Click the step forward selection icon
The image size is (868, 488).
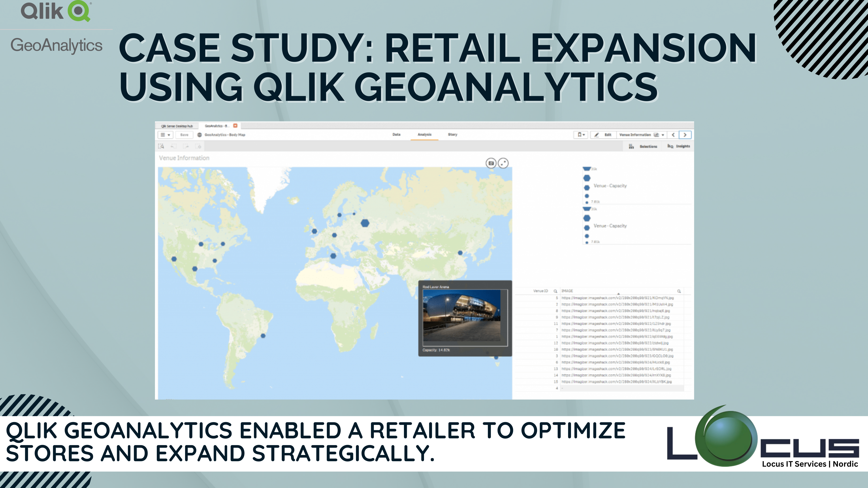pyautogui.click(x=186, y=146)
